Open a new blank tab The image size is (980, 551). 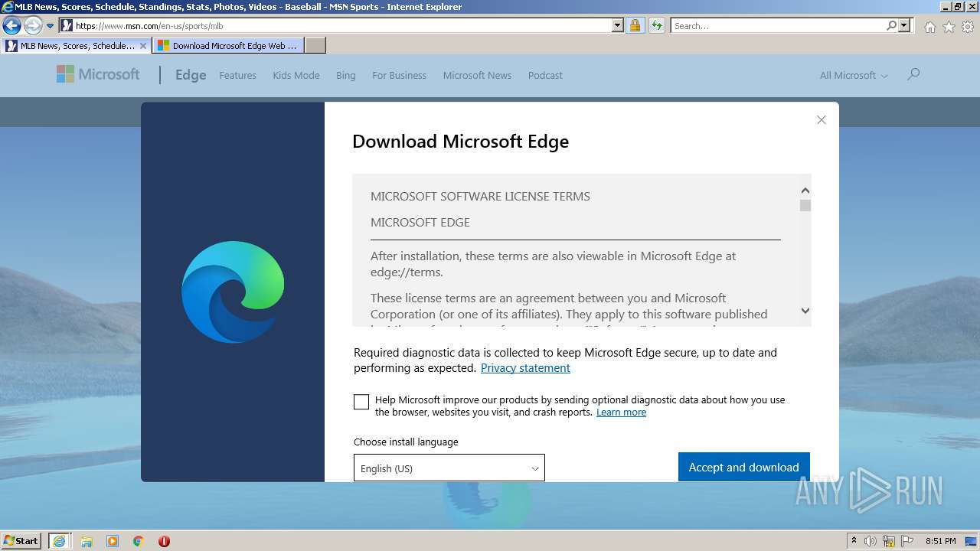click(315, 46)
